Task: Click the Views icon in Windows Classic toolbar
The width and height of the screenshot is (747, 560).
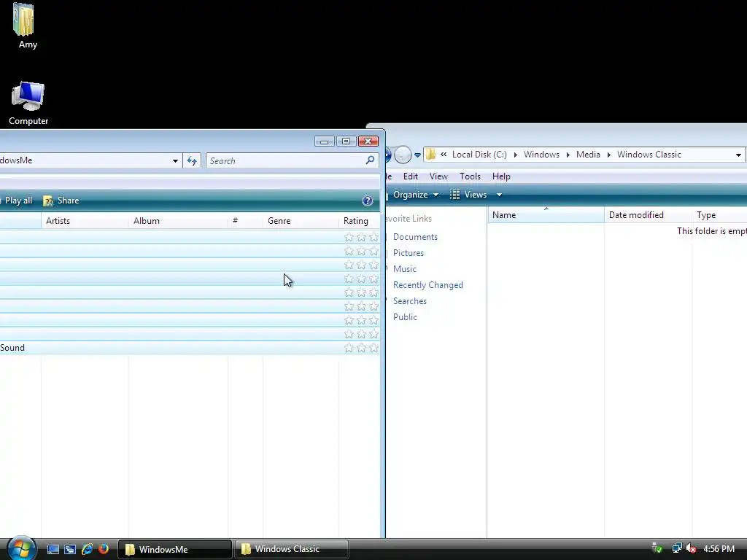Action: (455, 194)
